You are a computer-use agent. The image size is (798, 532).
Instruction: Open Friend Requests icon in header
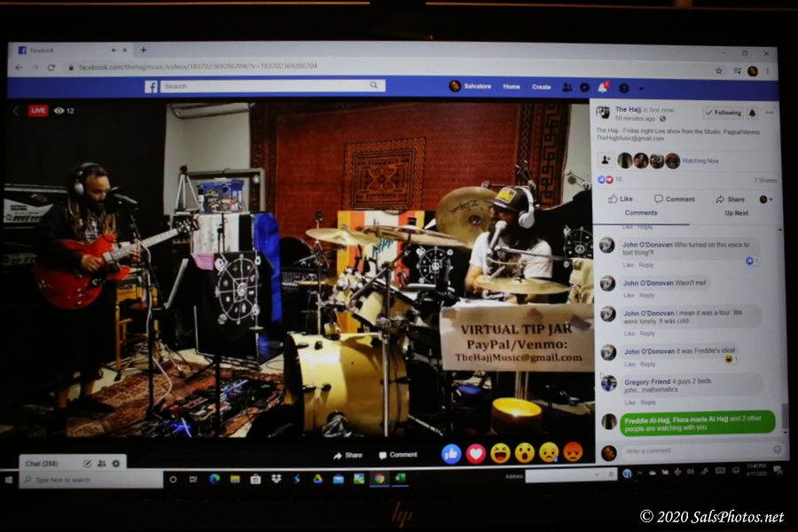pos(567,87)
